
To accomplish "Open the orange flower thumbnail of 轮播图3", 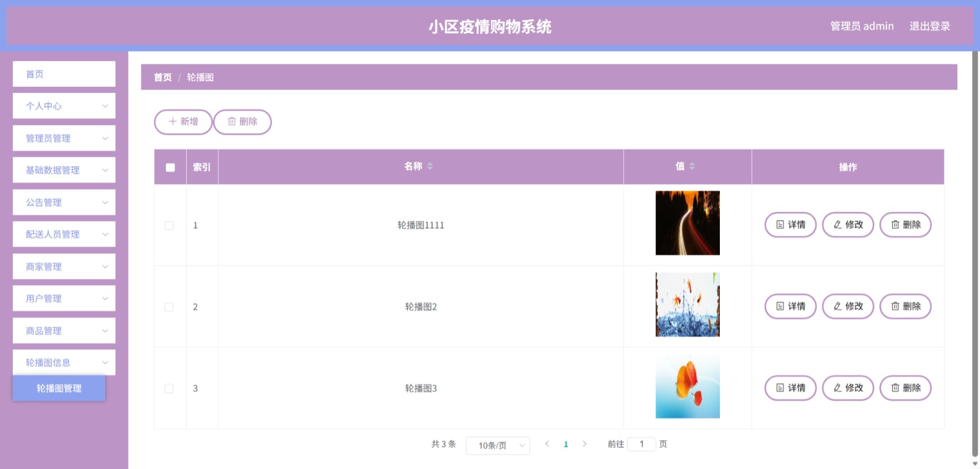I will [x=688, y=386].
